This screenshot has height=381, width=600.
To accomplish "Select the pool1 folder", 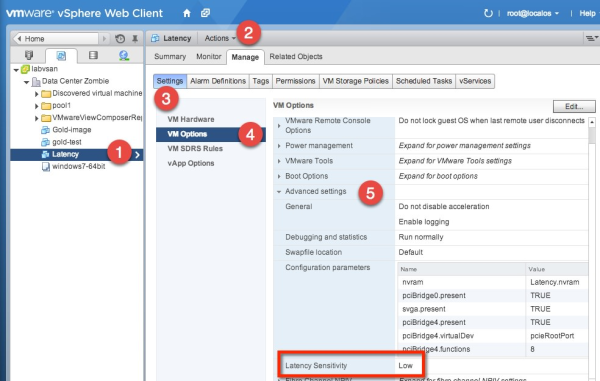I will coord(61,105).
